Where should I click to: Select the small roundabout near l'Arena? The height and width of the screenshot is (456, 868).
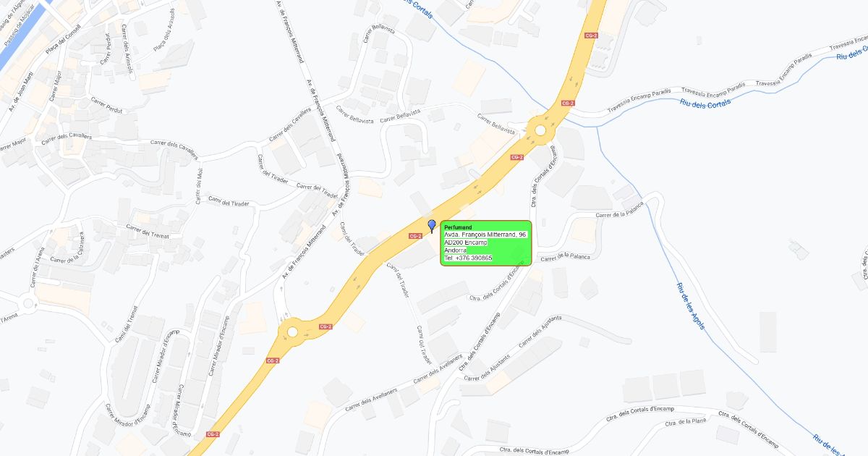click(30, 303)
